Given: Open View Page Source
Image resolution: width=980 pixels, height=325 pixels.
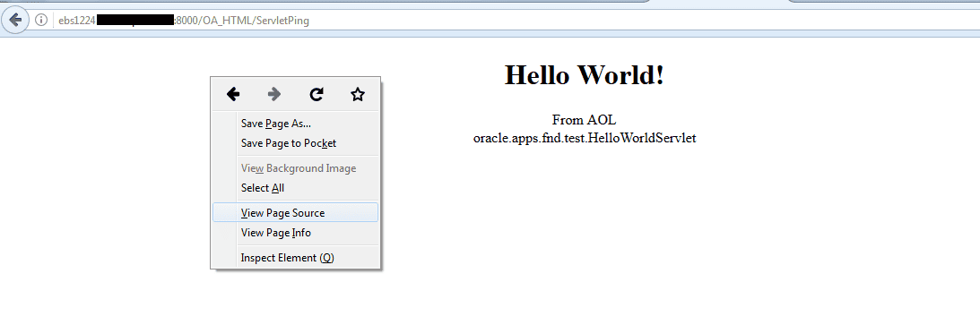Looking at the screenshot, I should [x=295, y=213].
